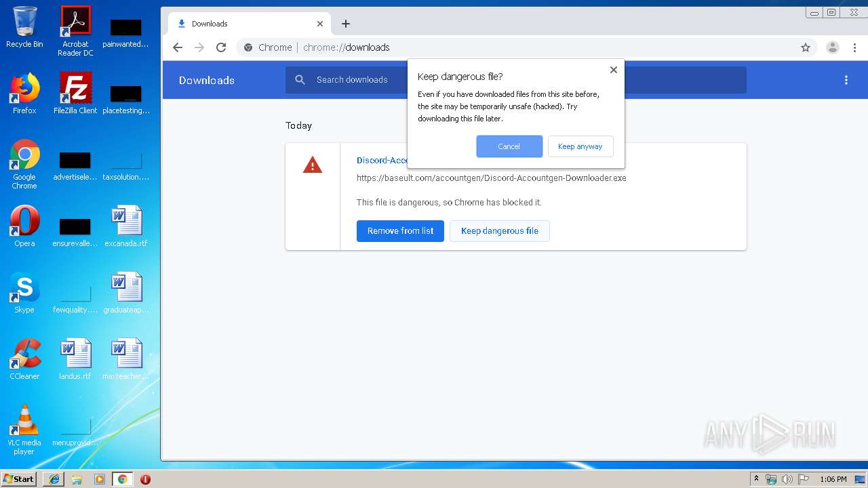Close the Downloads tab
This screenshot has width=868, height=488.
tap(320, 24)
